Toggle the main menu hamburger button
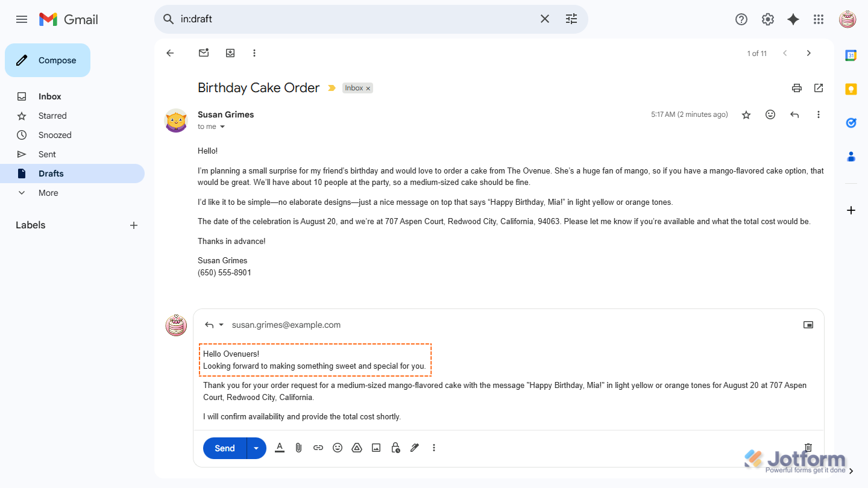 (22, 19)
